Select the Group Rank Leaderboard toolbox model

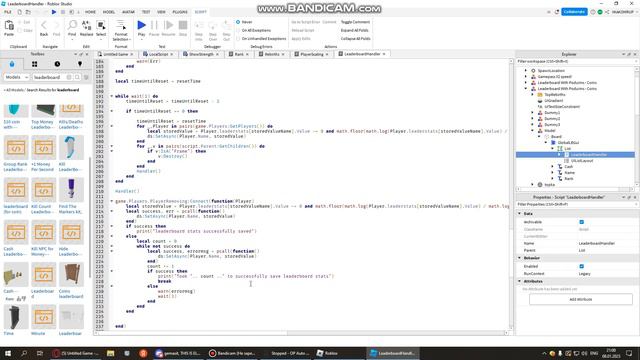[16, 153]
